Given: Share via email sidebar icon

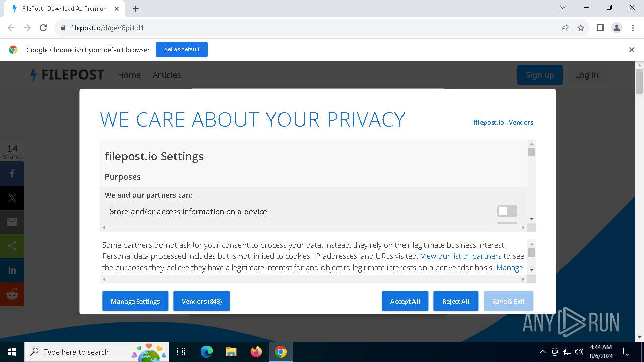Looking at the screenshot, I should [x=12, y=222].
